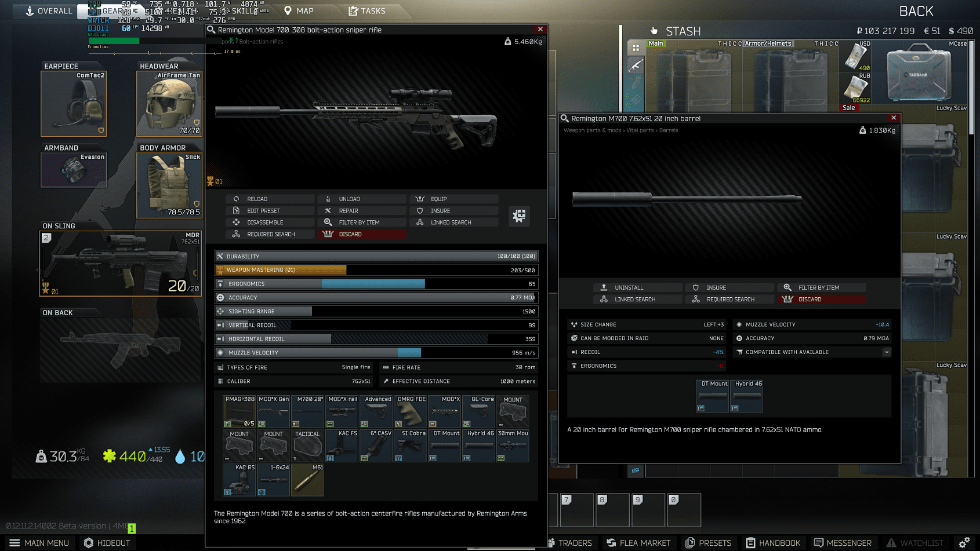Open the Handbook
This screenshot has height=551, width=980.
click(x=773, y=543)
